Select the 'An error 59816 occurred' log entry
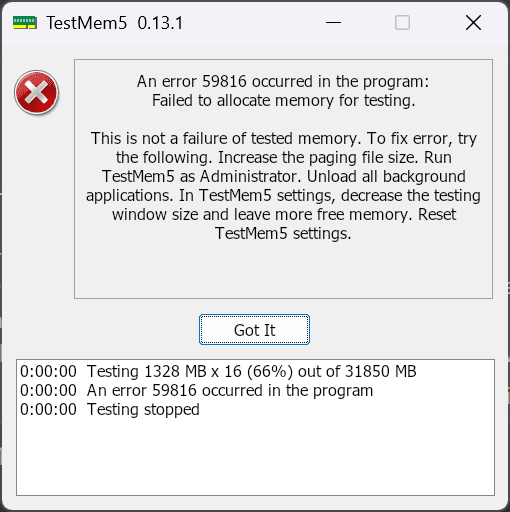This screenshot has height=512, width=510. (x=196, y=390)
